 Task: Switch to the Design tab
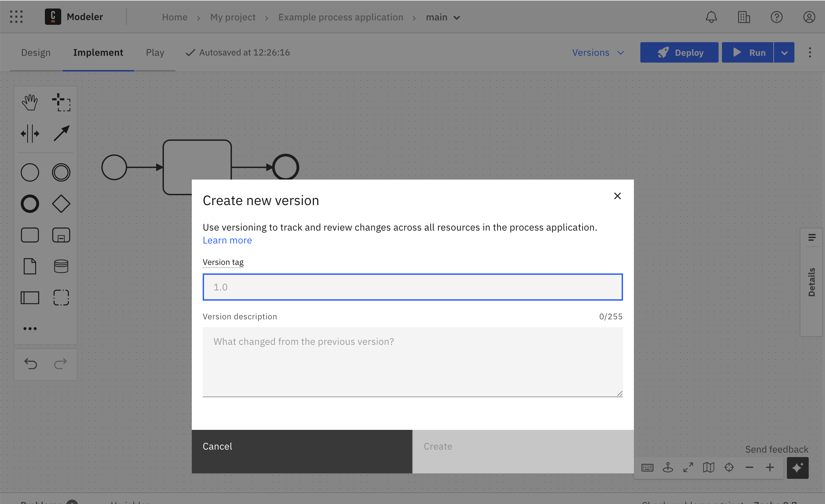pos(36,52)
